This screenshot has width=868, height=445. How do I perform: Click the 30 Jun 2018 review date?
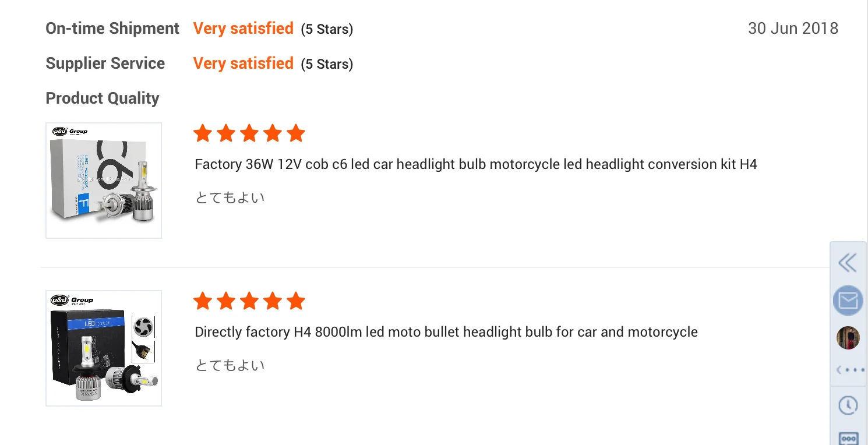point(793,29)
